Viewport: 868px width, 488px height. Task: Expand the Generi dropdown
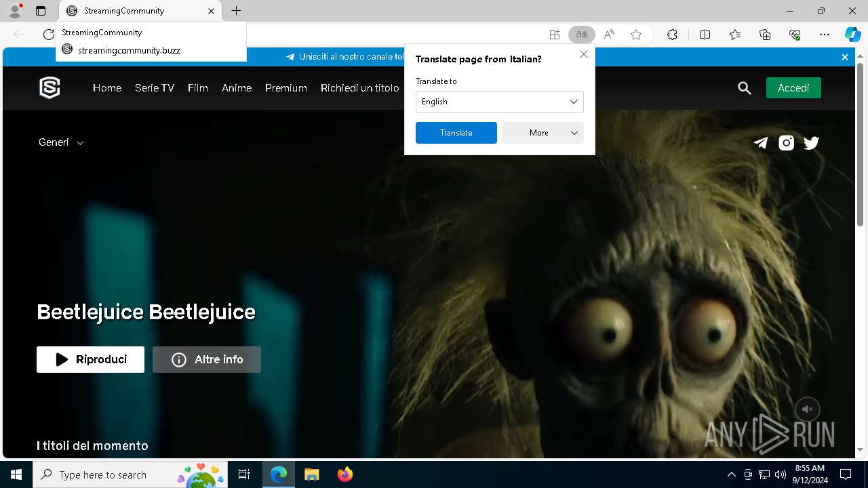[x=61, y=142]
